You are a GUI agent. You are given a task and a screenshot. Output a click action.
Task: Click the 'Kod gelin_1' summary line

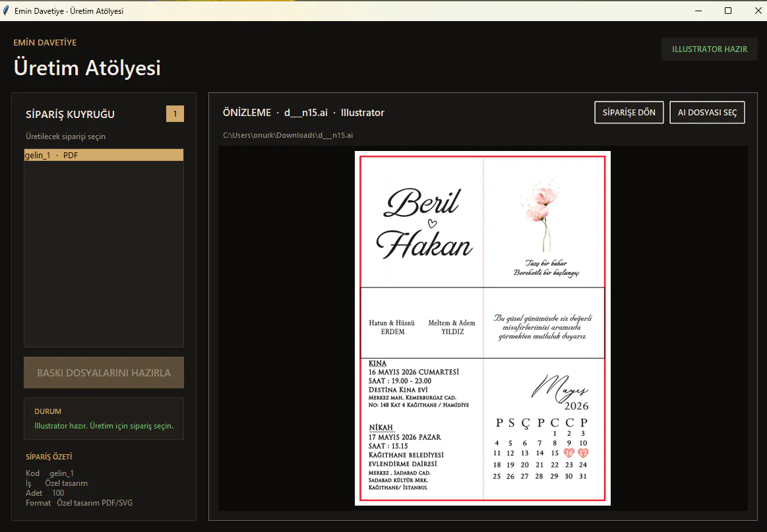tap(49, 473)
